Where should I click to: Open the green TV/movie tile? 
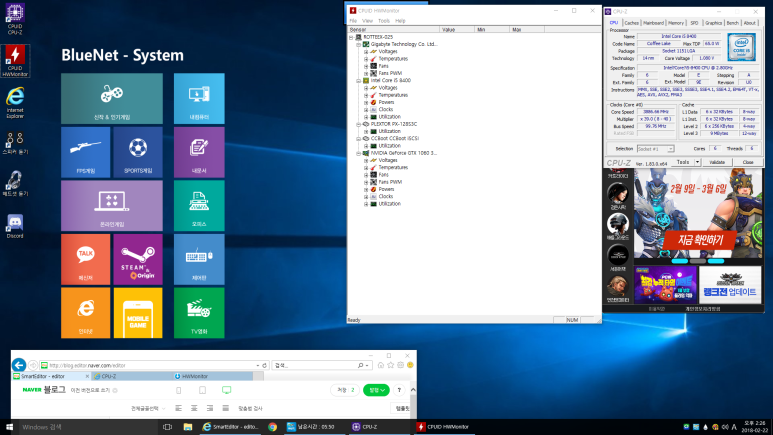click(199, 313)
